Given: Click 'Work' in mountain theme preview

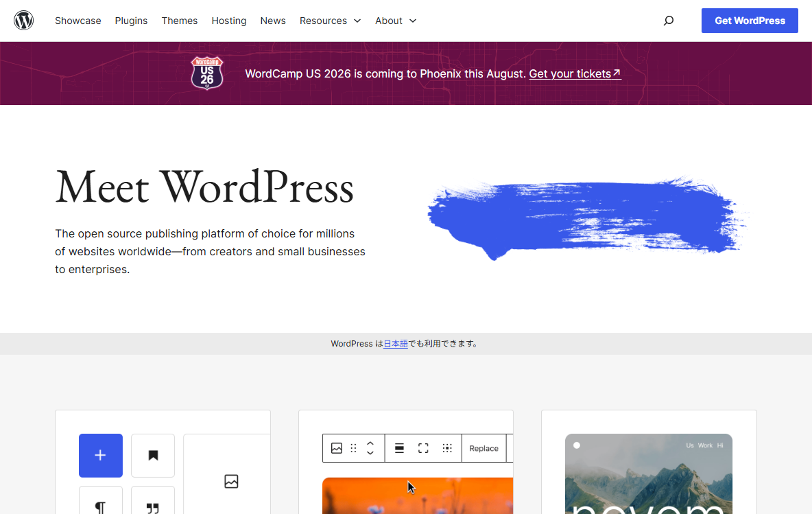Looking at the screenshot, I should click(705, 445).
